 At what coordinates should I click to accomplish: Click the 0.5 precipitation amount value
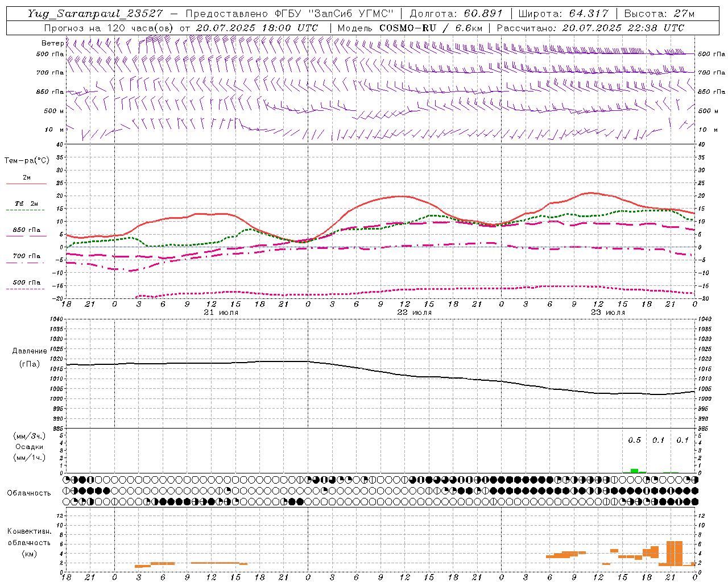[x=634, y=440]
